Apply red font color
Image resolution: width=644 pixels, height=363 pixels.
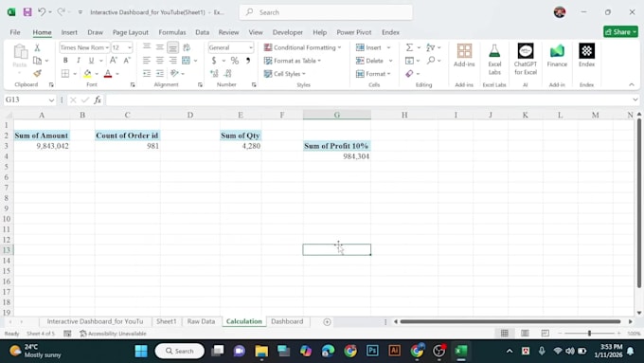(x=108, y=74)
